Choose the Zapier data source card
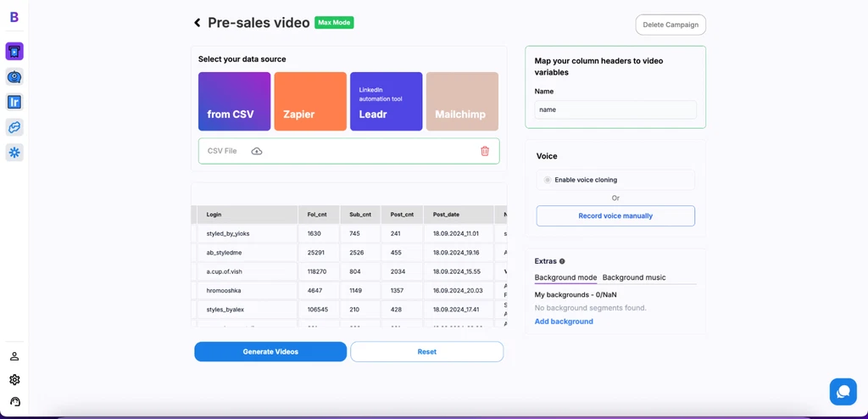The width and height of the screenshot is (868, 419). (x=310, y=101)
